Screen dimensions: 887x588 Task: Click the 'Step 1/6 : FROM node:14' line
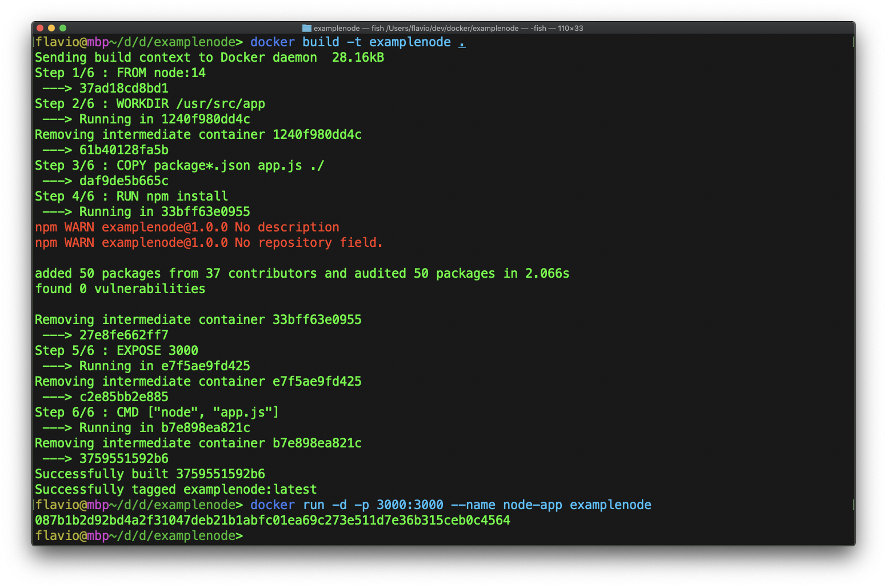click(120, 73)
